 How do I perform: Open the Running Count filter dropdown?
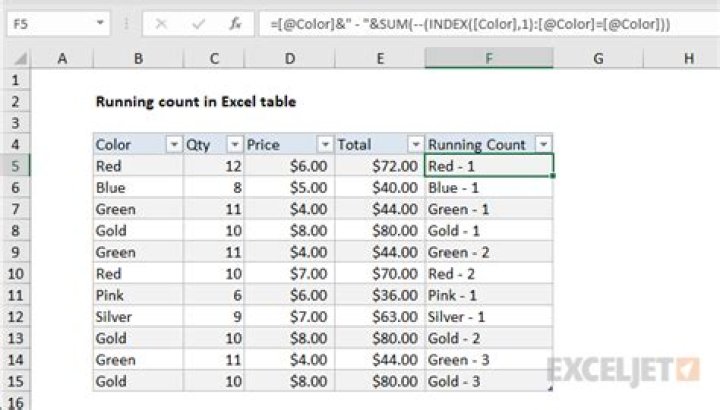point(542,144)
